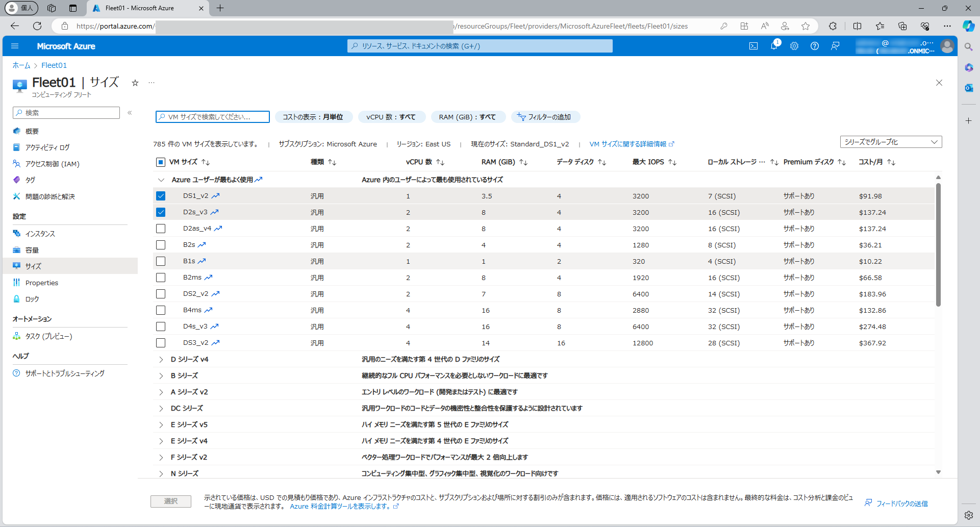Uncheck the DS1_v2 size checkbox
This screenshot has width=980, height=527.
[x=161, y=196]
